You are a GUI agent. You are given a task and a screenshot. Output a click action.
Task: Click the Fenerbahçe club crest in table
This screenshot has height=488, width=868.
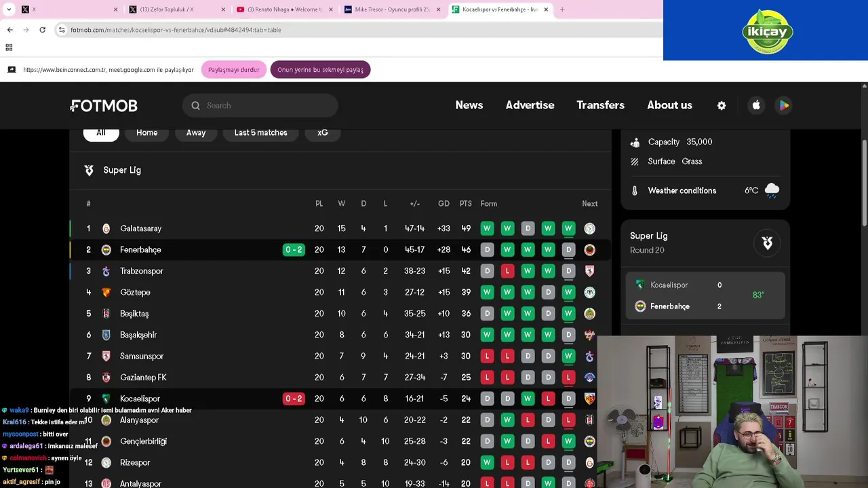106,250
